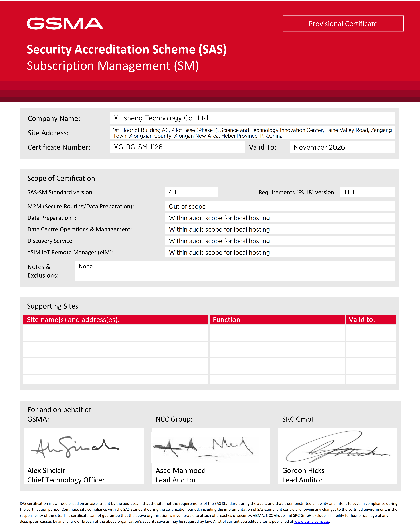Select the eSIM IoT Remote Manager value
This screenshot has height=528, width=420.
click(280, 252)
